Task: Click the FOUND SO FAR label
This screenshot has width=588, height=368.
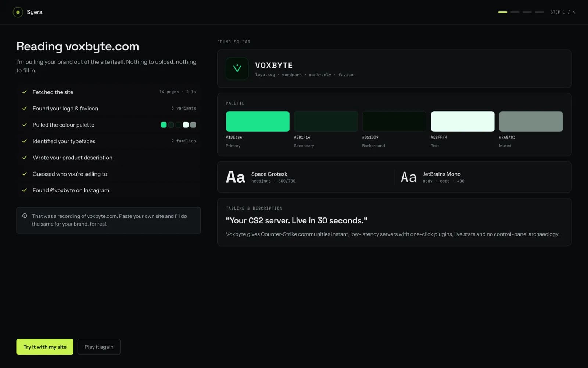Action: [234, 42]
